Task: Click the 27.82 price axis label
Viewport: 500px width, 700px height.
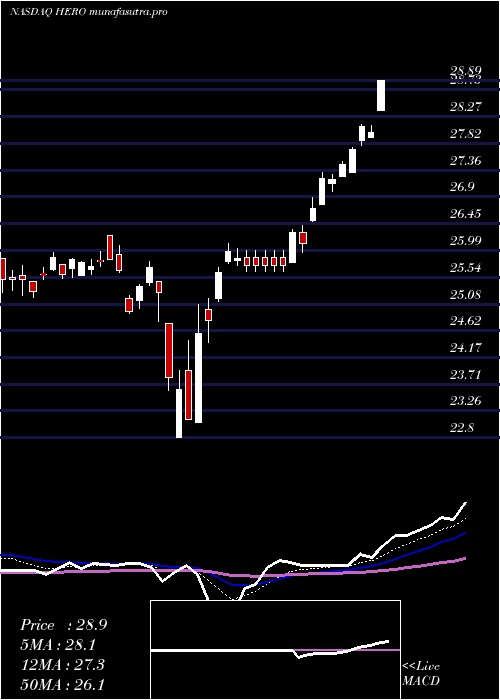Action: tap(465, 133)
